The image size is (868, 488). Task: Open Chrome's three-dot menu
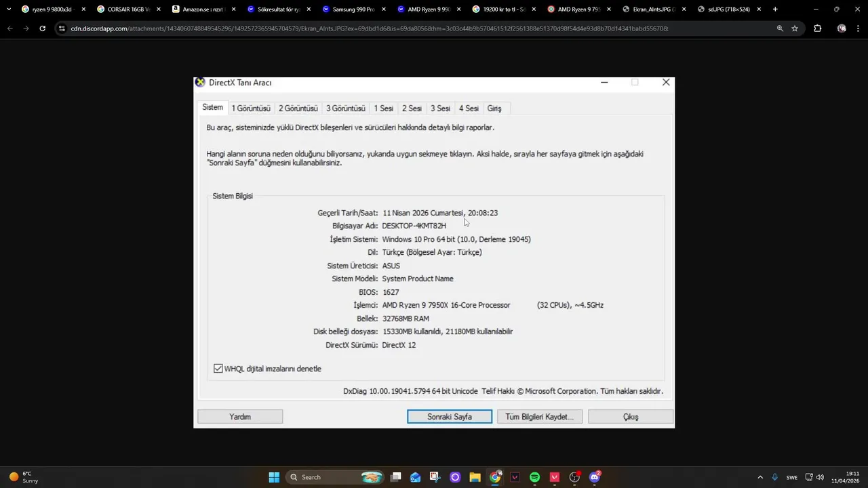pyautogui.click(x=859, y=28)
